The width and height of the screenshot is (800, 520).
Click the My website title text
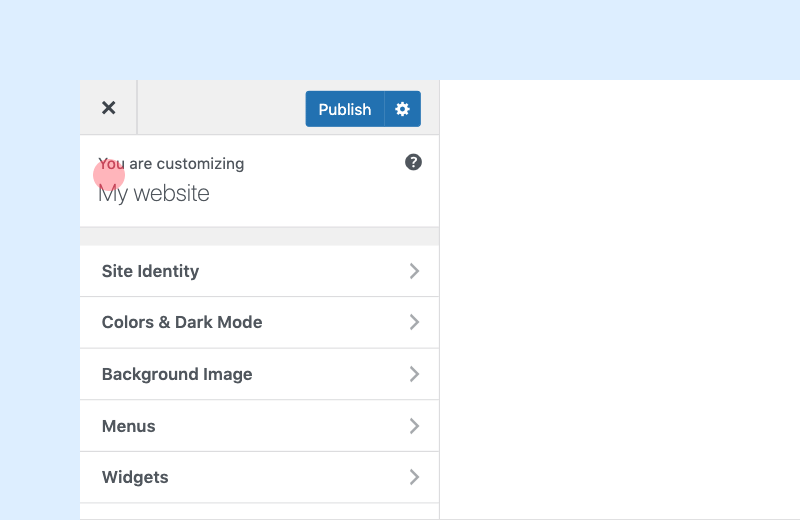click(x=154, y=194)
